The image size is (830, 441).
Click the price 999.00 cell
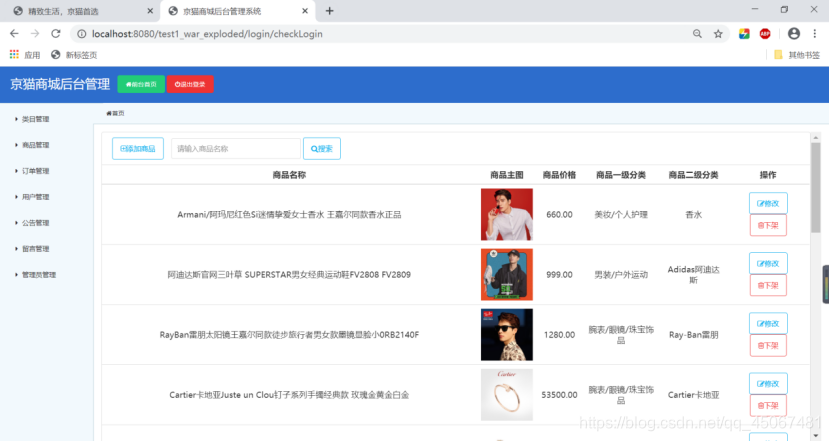pos(559,275)
